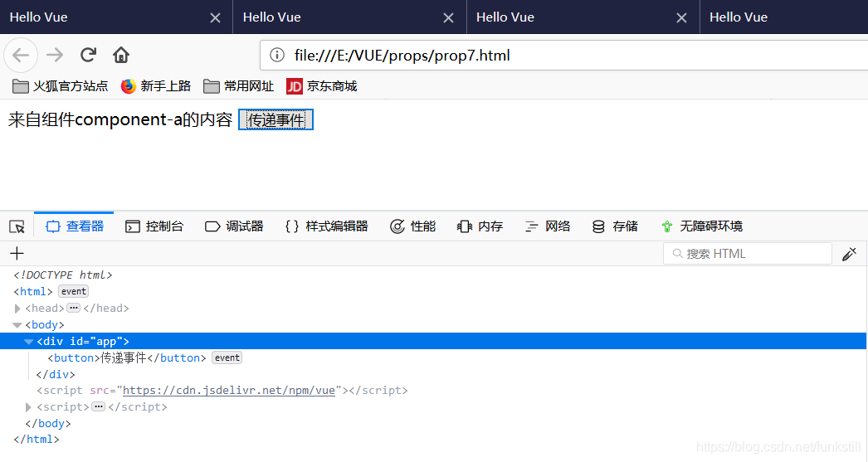Open the 查看器 inspector panel
The image size is (868, 462).
[74, 226]
